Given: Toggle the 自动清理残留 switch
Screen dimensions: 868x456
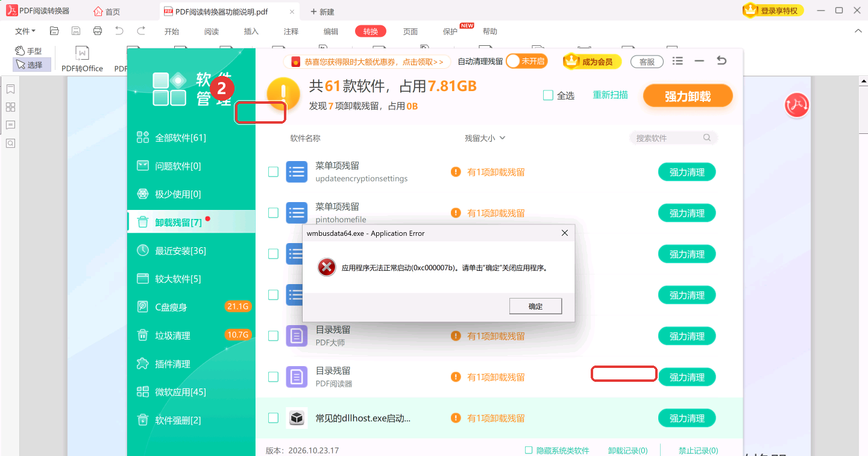Looking at the screenshot, I should 527,61.
